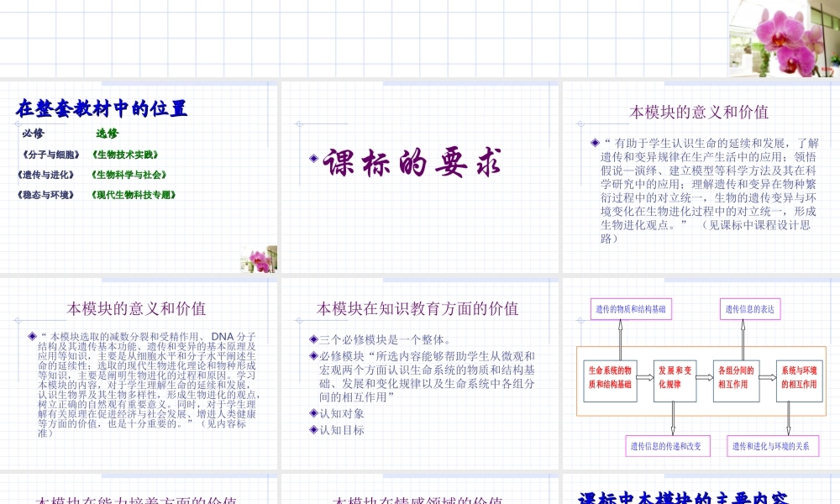Select the 遗传和进化与环境的关系 box
Image resolution: width=840 pixels, height=504 pixels.
[x=773, y=445]
